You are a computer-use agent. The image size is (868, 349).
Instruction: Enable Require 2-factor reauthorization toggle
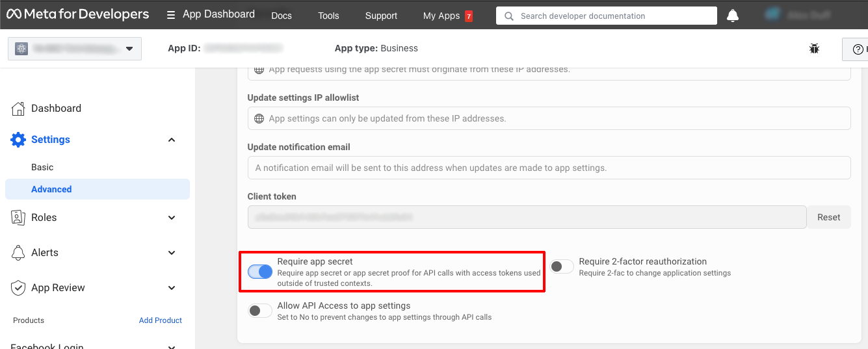coord(562,266)
